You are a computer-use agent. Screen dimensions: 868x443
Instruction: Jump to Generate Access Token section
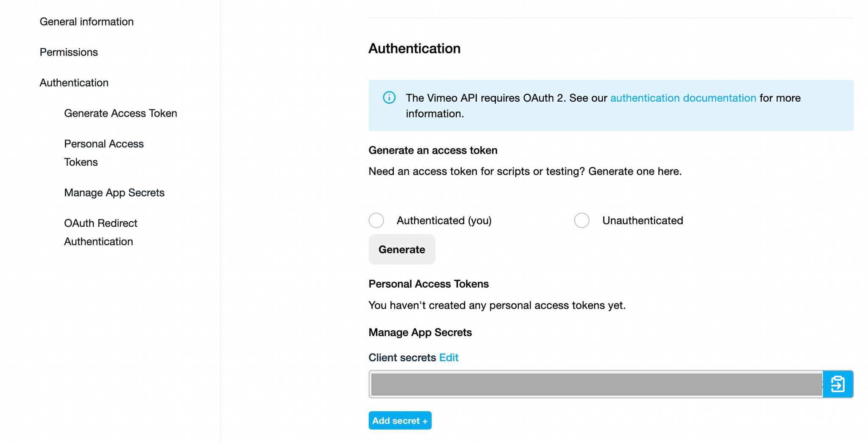(121, 113)
